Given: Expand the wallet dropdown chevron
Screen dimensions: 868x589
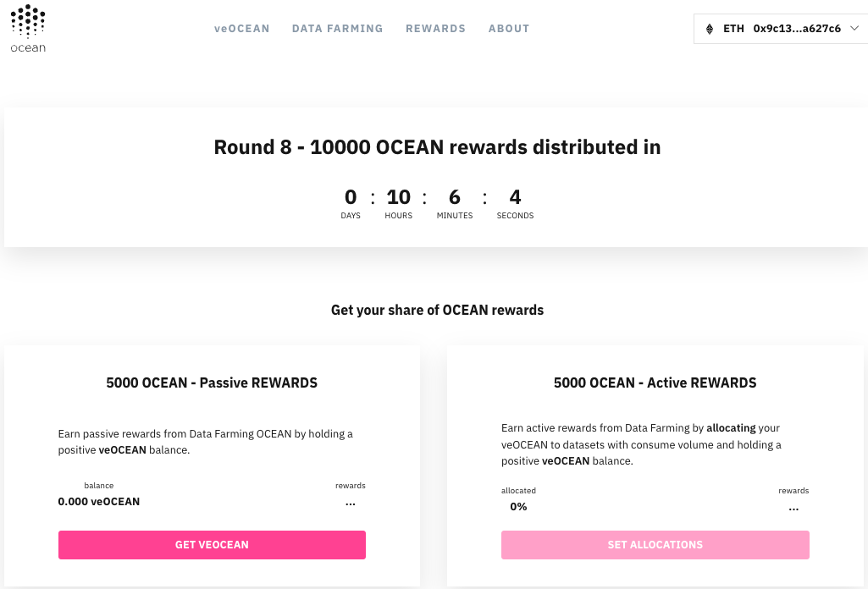Looking at the screenshot, I should click(854, 28).
